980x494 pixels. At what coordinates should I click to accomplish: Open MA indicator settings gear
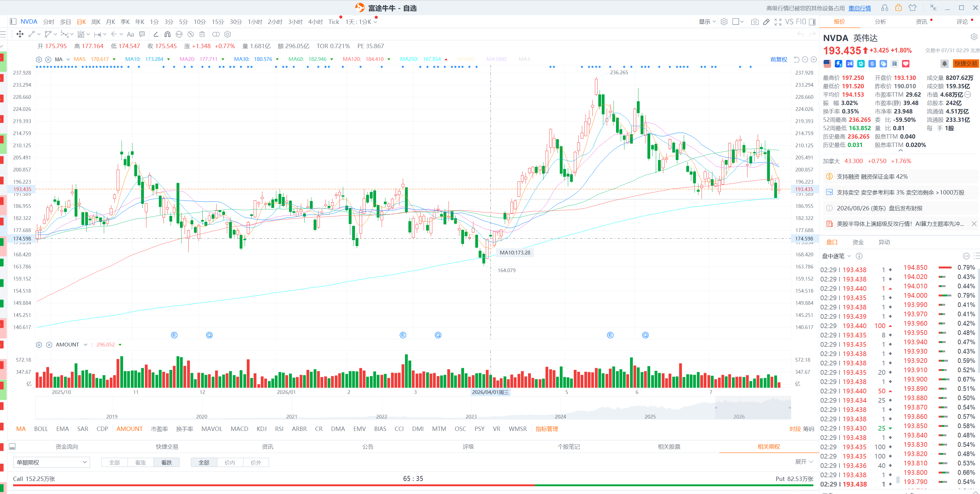tap(39, 59)
